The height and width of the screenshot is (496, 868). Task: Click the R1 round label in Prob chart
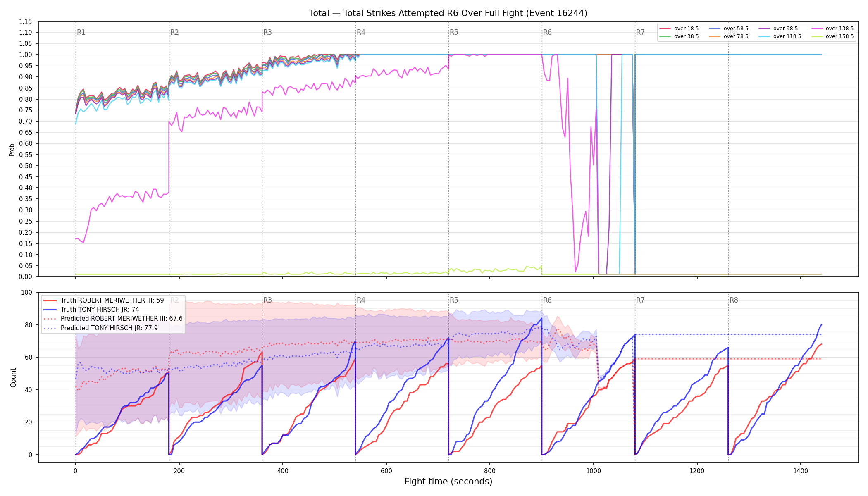pos(81,32)
